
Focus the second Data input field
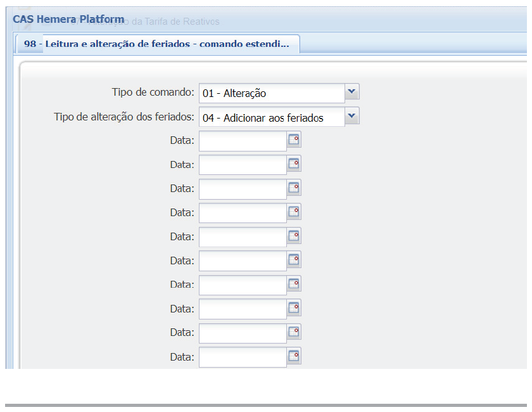tap(243, 165)
